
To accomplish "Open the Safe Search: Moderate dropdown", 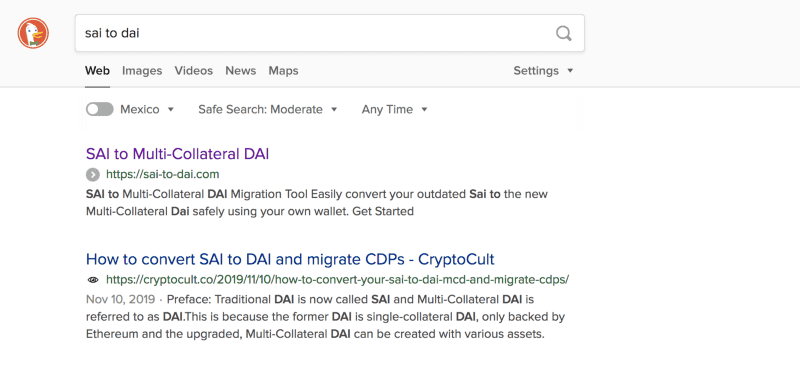I will coord(268,109).
